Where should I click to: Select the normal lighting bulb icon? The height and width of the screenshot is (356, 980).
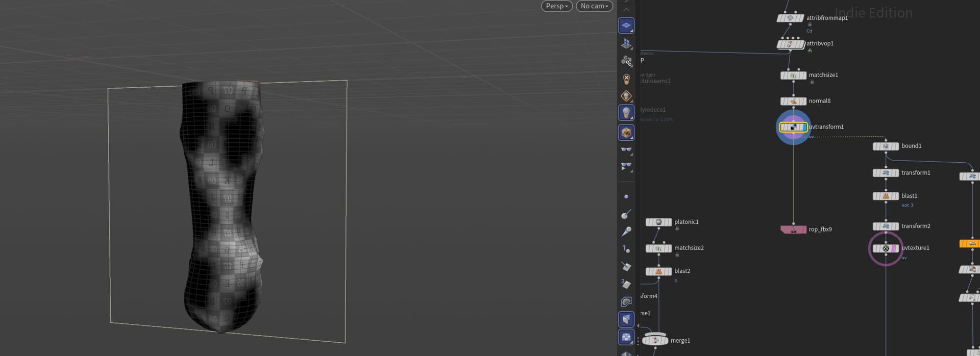click(626, 113)
